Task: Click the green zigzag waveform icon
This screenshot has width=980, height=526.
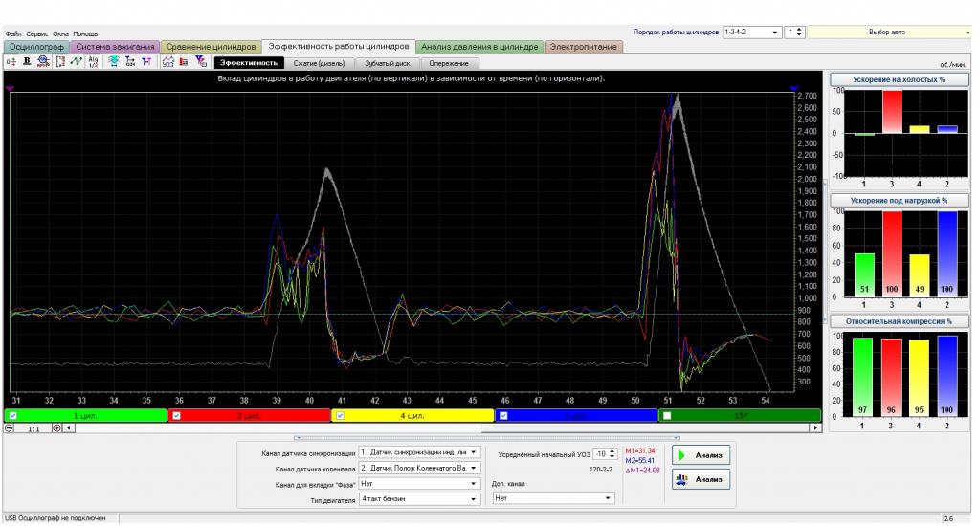Action: [x=77, y=62]
